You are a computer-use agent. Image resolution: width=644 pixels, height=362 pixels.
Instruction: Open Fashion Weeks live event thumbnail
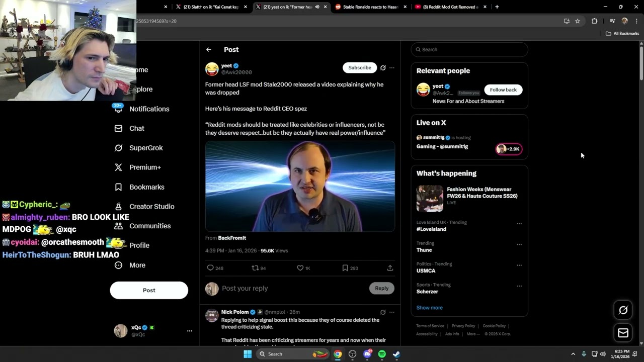(x=430, y=199)
